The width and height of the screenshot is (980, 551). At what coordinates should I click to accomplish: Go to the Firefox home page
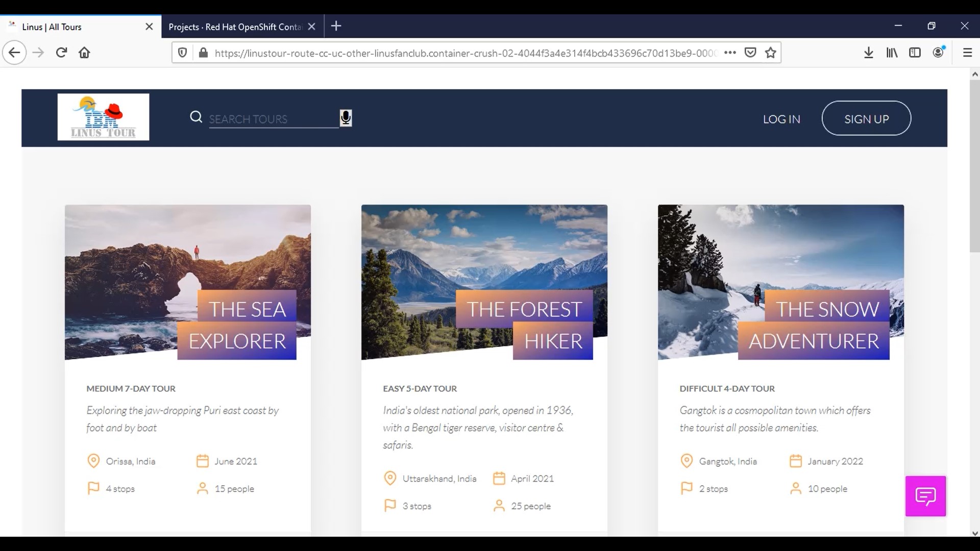[84, 53]
